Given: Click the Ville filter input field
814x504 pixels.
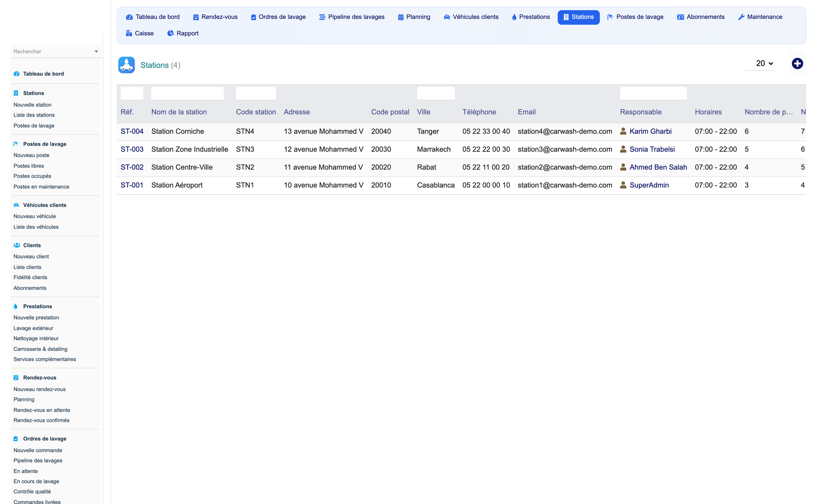Looking at the screenshot, I should click(436, 93).
